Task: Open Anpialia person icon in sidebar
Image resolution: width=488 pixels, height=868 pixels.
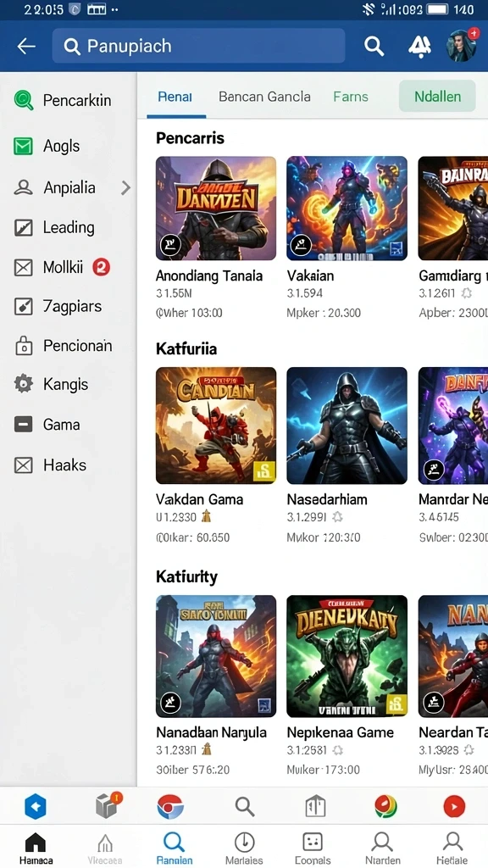Action: pyautogui.click(x=23, y=187)
